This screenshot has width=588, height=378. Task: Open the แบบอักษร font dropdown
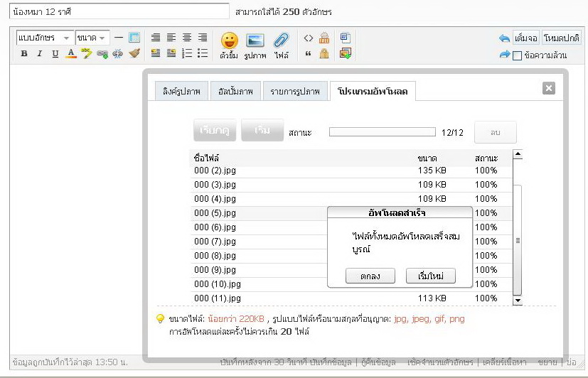[x=44, y=38]
